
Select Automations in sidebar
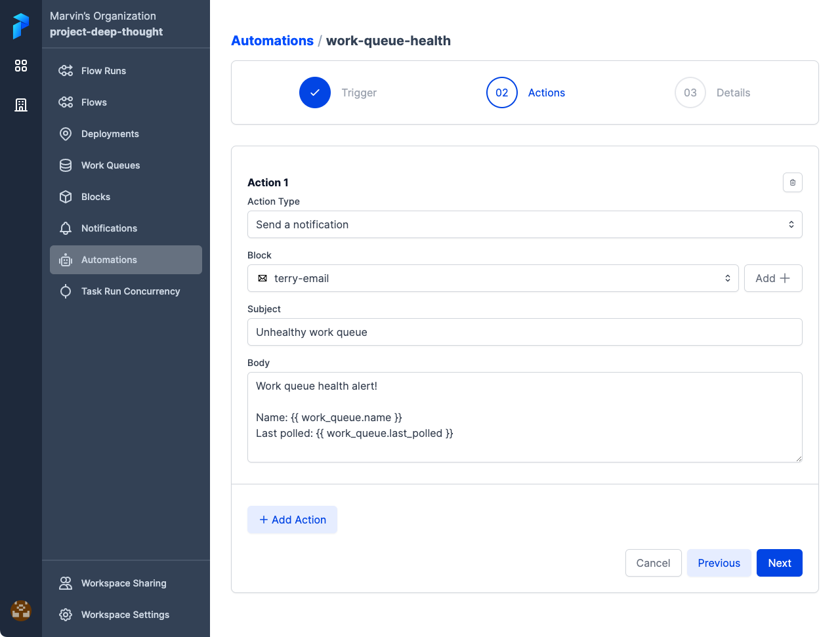[x=126, y=260]
